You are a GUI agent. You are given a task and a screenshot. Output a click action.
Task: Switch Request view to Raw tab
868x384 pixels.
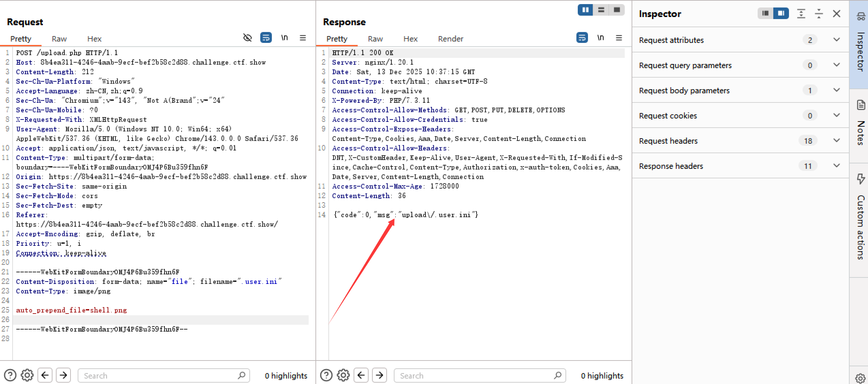pyautogui.click(x=59, y=39)
